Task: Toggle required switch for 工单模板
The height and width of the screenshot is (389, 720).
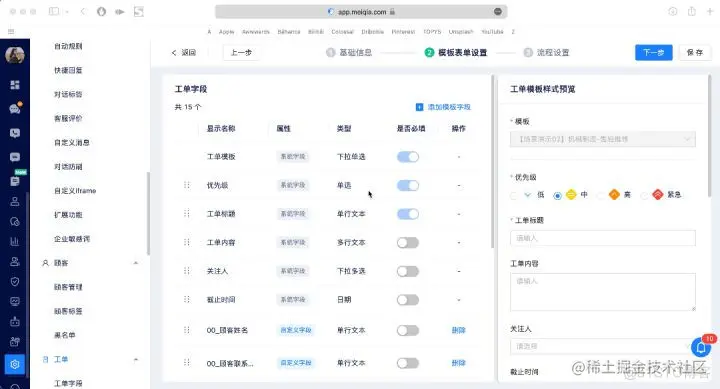Action: click(408, 157)
